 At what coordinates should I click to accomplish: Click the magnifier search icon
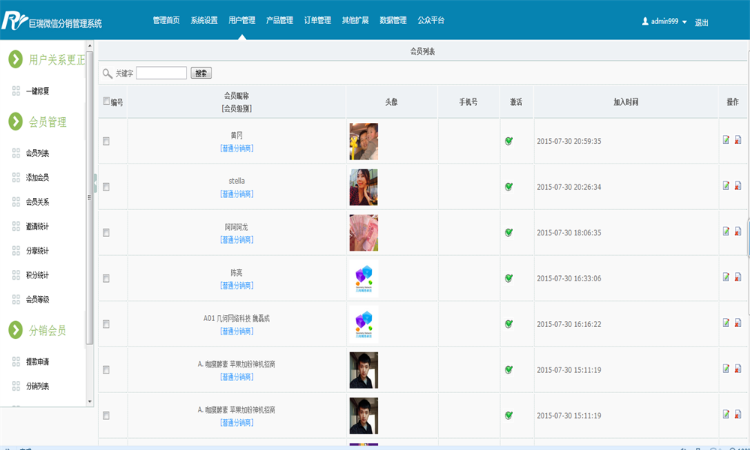[108, 73]
